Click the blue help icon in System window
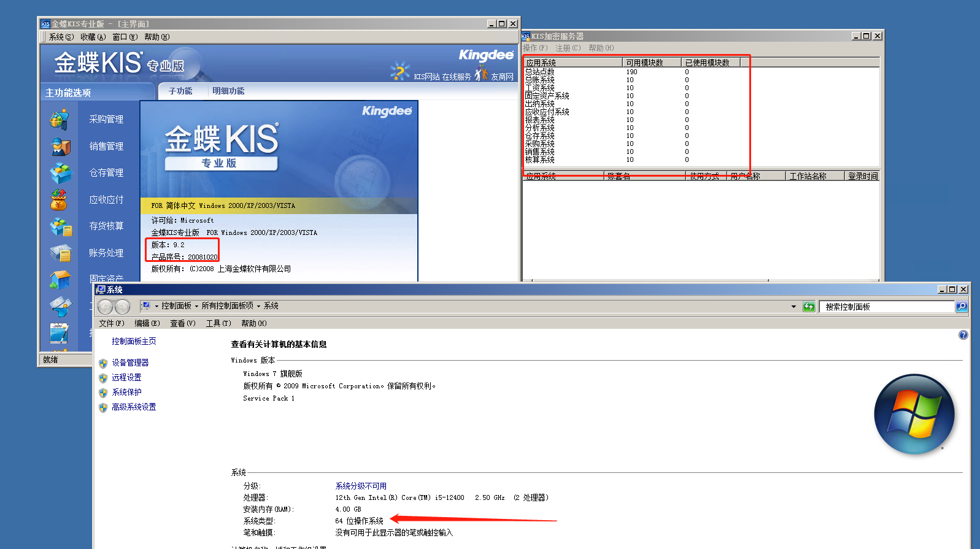The image size is (980, 549). (x=963, y=335)
